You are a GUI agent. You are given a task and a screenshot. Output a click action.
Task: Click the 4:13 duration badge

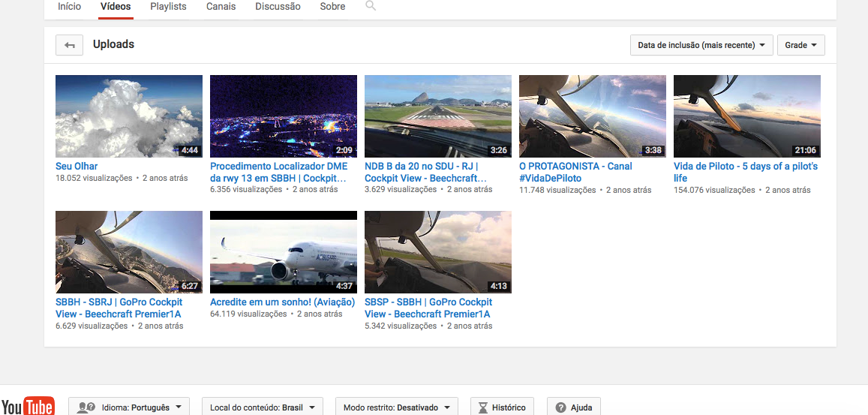coord(498,286)
